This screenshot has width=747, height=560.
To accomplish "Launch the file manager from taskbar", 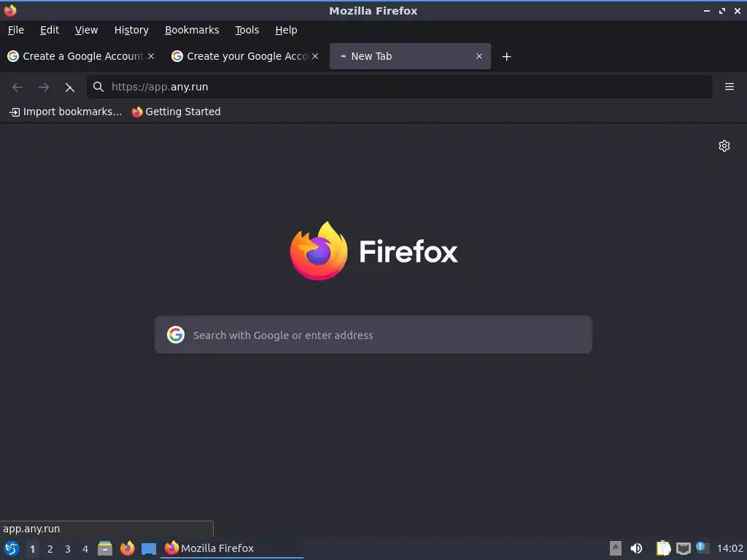I will point(105,548).
